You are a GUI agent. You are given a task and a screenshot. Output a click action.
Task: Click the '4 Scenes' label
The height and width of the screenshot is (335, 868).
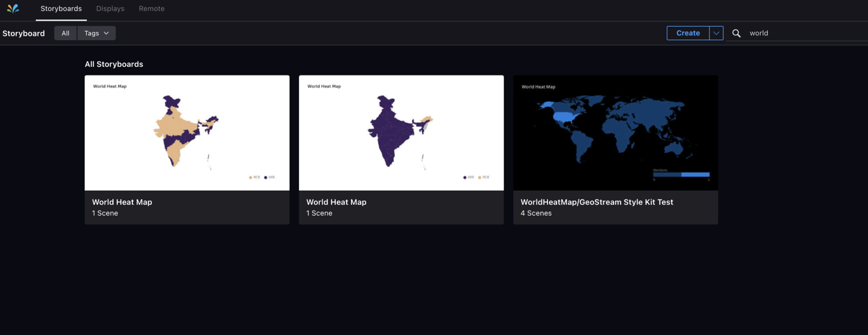536,213
